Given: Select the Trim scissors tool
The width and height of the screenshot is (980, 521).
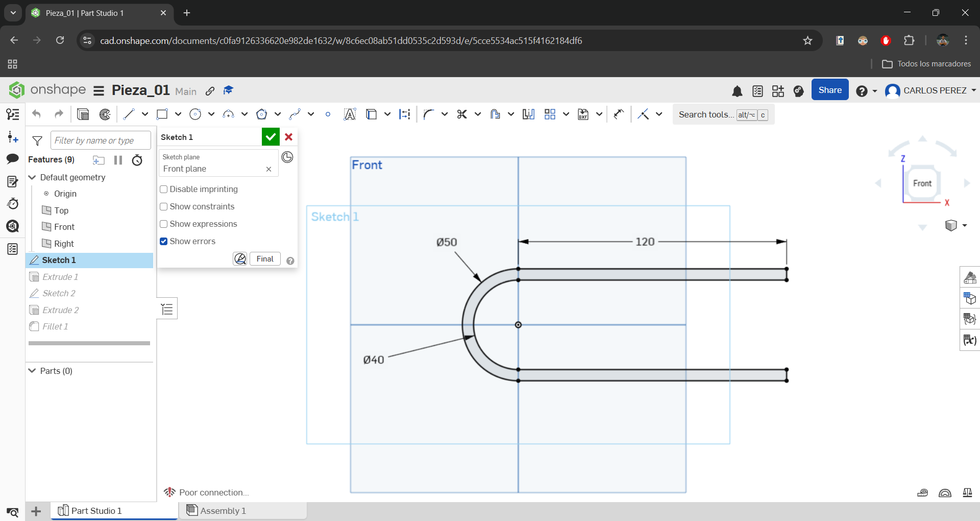Looking at the screenshot, I should (x=461, y=114).
